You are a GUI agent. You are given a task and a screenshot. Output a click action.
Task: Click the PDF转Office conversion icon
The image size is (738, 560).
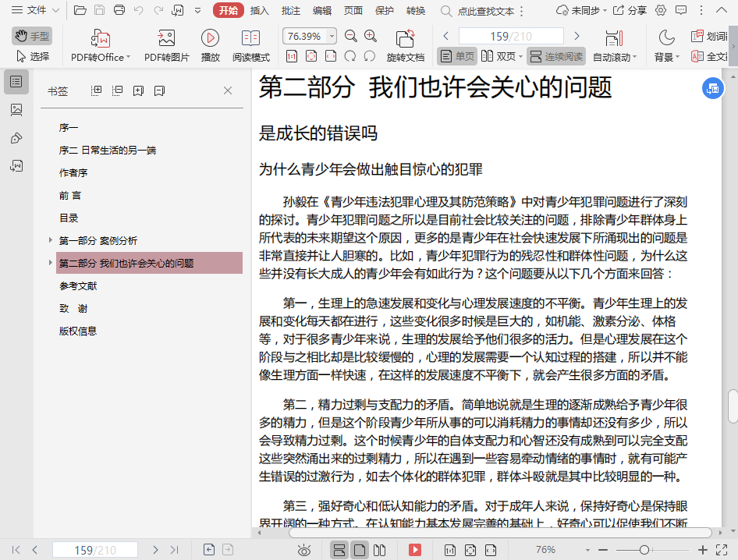[x=101, y=38]
